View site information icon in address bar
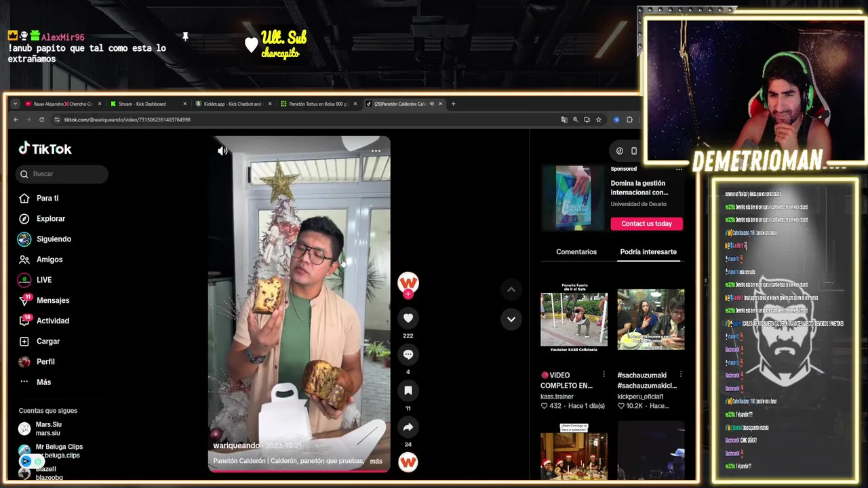Image resolution: width=868 pixels, height=488 pixels. click(56, 119)
